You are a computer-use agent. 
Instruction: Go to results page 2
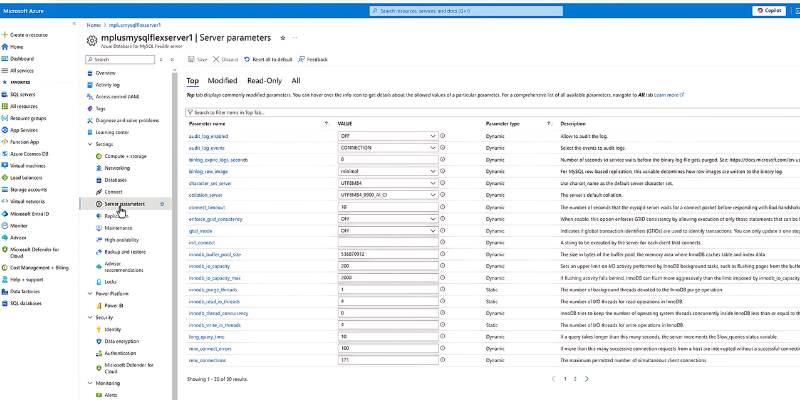[x=575, y=379]
